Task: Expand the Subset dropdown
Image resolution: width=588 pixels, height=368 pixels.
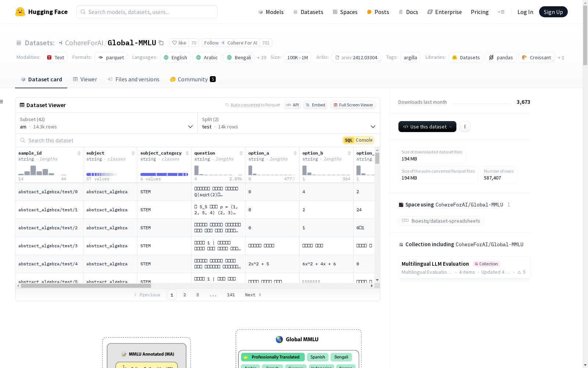Action: tap(107, 123)
